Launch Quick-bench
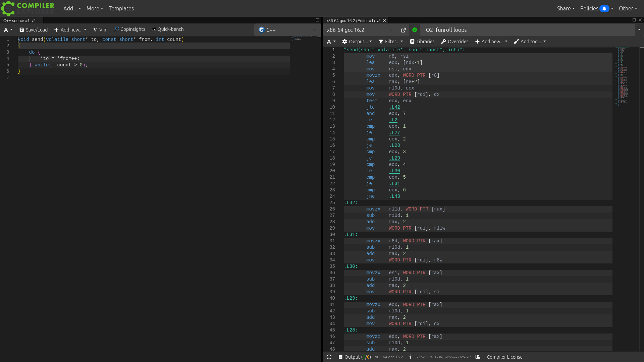The height and width of the screenshot is (362, 644). coord(167,29)
